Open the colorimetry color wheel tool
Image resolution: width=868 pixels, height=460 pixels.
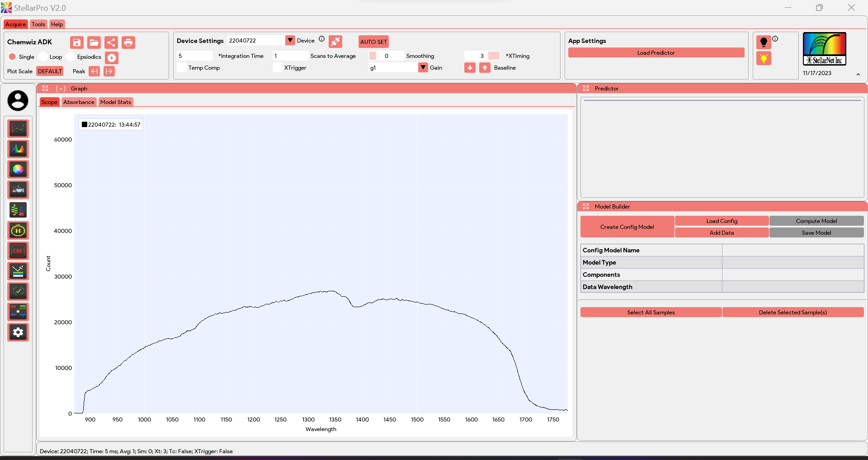click(18, 169)
